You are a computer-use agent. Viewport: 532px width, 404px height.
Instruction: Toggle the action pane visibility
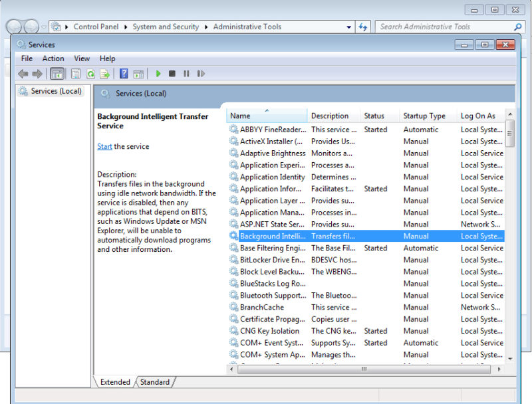click(139, 73)
